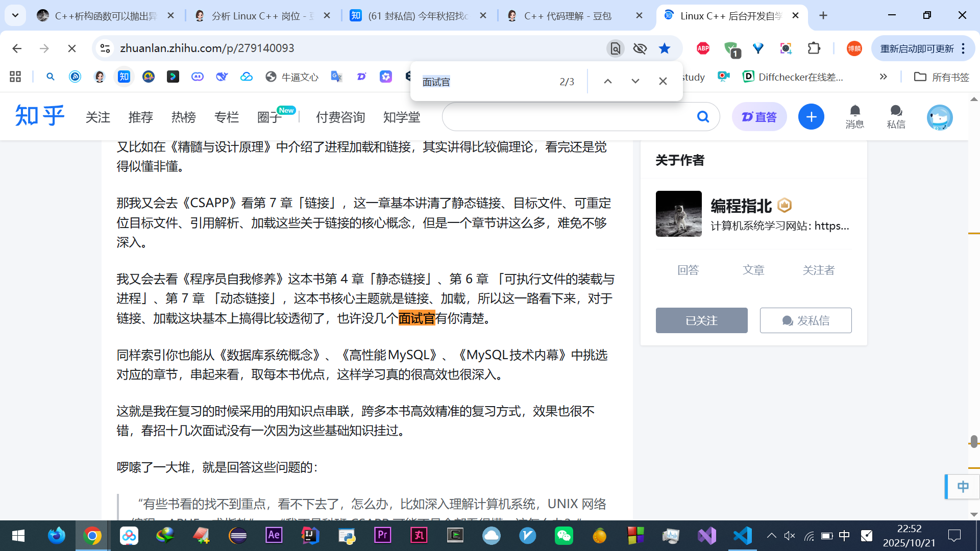Open the Chrome extensions puzzle icon

tap(814, 48)
